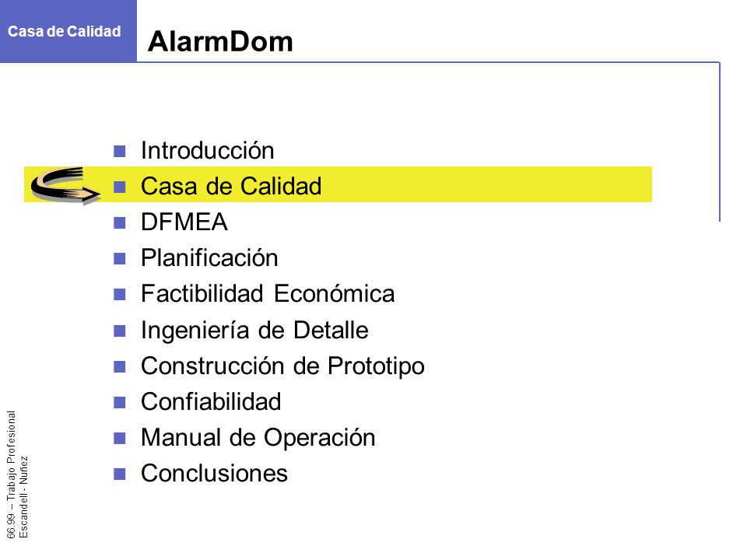This screenshot has height=560, width=747.
Task: Click the curved arrow pointer icon
Action: pyautogui.click(x=65, y=185)
